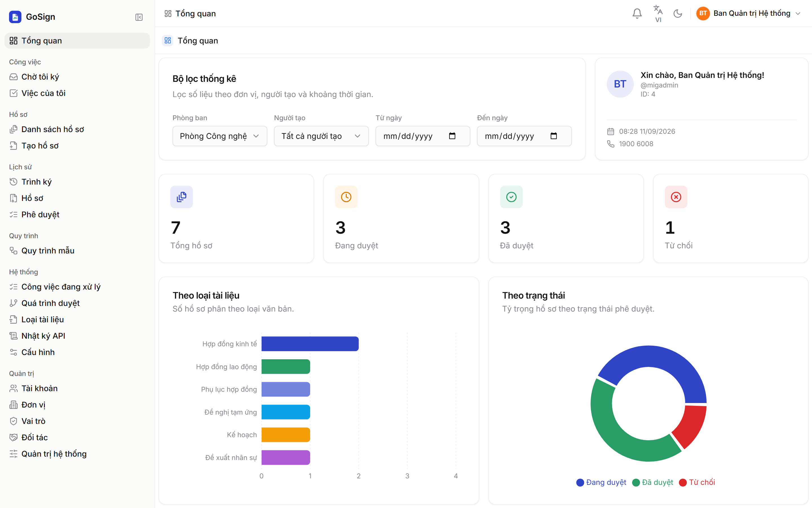812x508 pixels.
Task: Click the large BT profile avatar
Action: click(x=620, y=84)
